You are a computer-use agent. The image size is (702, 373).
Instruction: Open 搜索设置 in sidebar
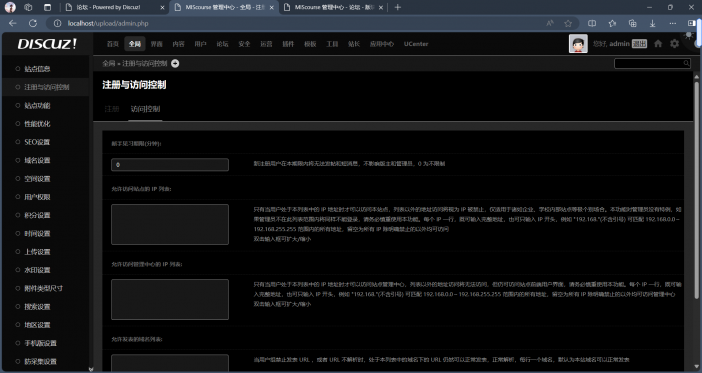pos(37,307)
